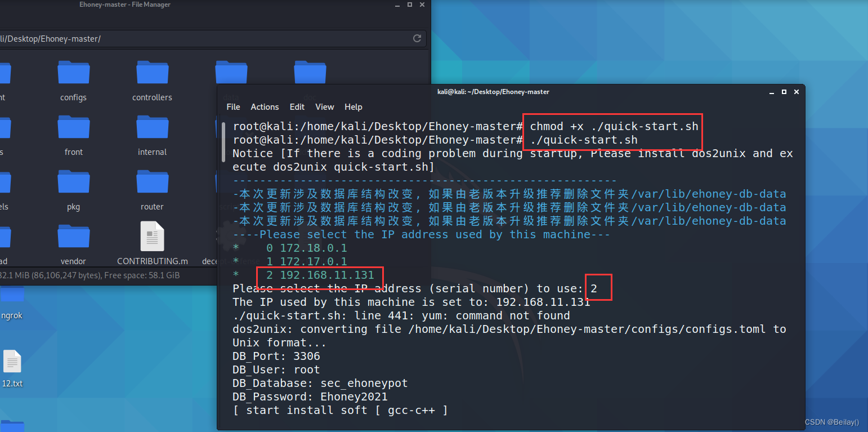Click the 'The IP used by this machine' line
The height and width of the screenshot is (432, 868).
411,302
